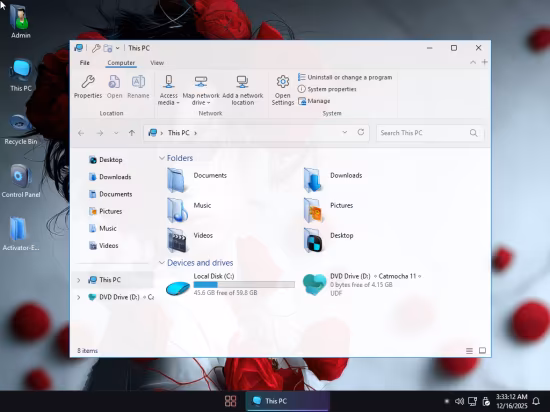Expand the breadcrumb arrow after This PC
The width and height of the screenshot is (550, 412).
point(195,133)
